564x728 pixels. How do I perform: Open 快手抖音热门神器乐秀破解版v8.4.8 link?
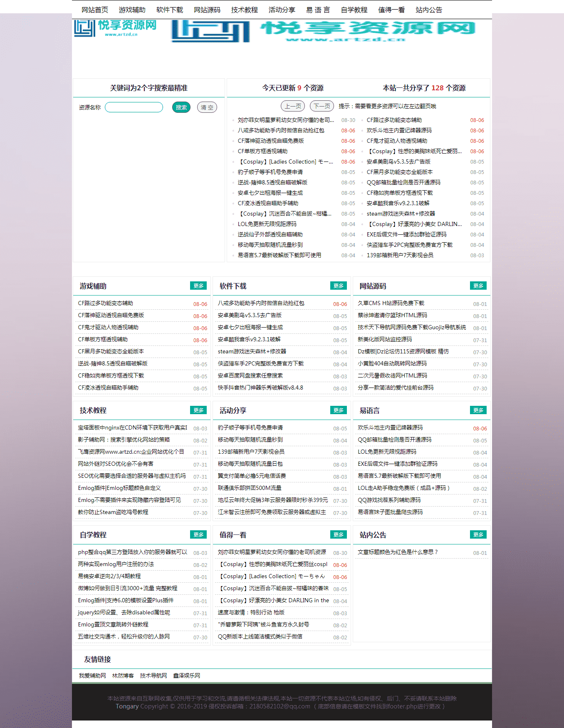pyautogui.click(x=260, y=388)
